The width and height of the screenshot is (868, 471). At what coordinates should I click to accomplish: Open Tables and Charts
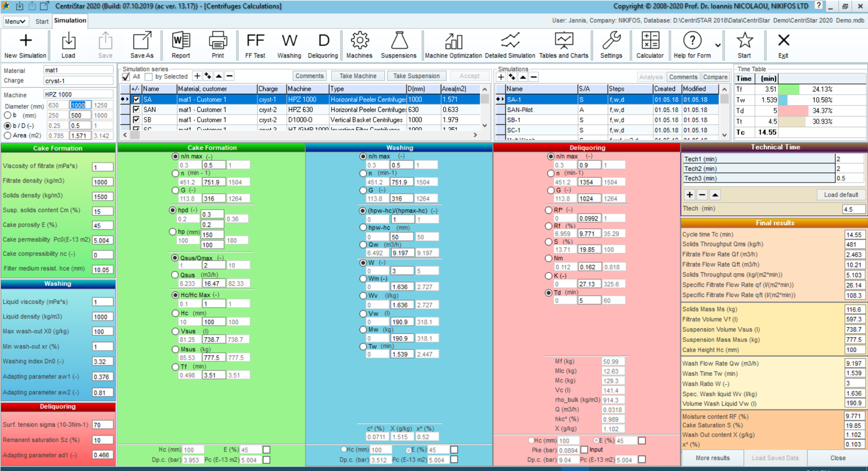tap(563, 46)
